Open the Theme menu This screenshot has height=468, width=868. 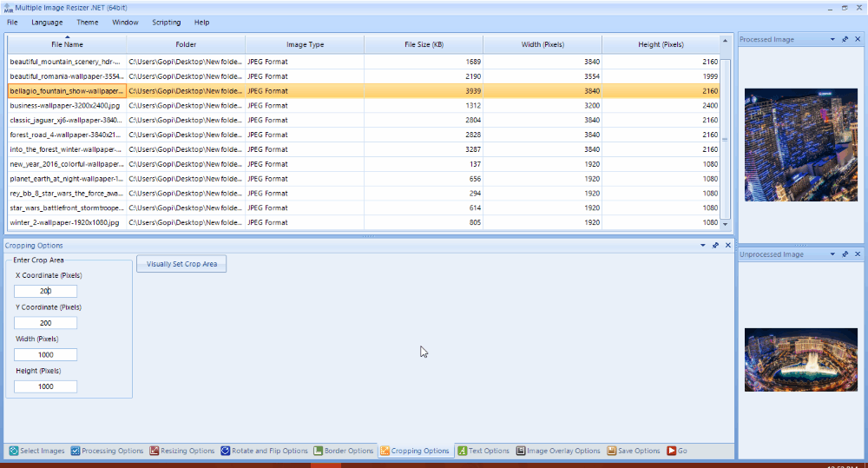88,23
